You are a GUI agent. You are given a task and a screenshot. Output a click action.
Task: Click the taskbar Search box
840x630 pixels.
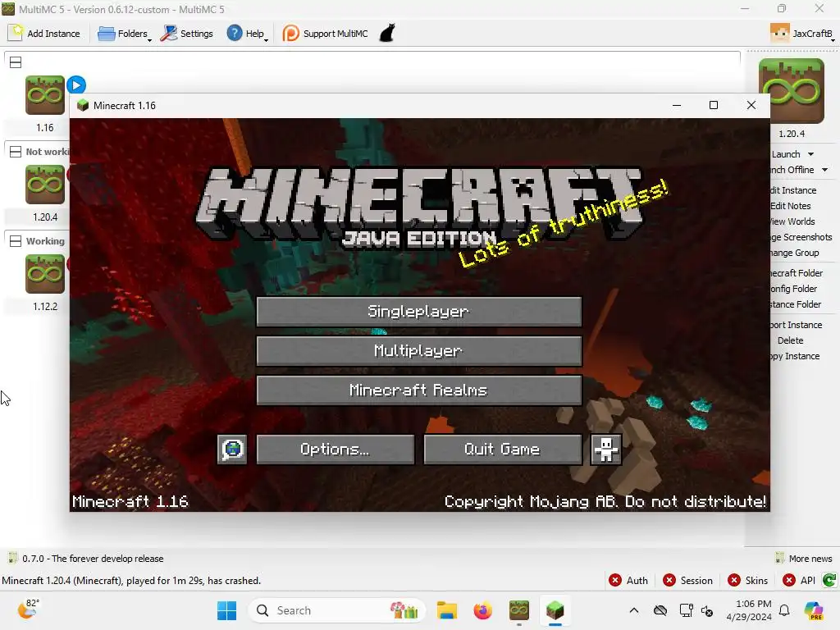click(336, 610)
